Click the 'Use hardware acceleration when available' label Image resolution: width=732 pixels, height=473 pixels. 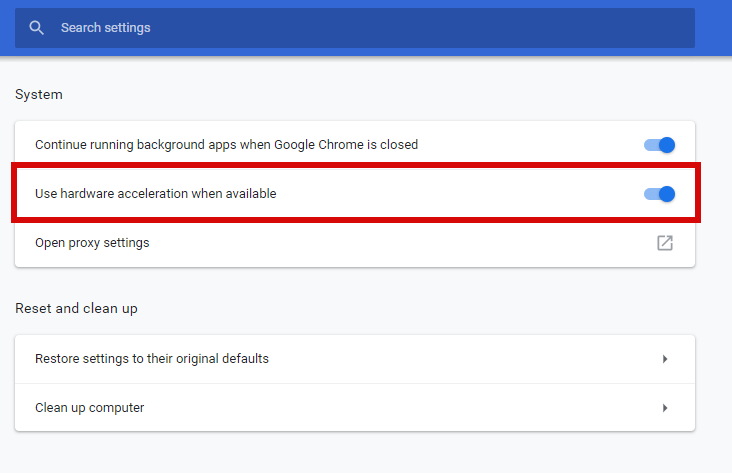155,194
